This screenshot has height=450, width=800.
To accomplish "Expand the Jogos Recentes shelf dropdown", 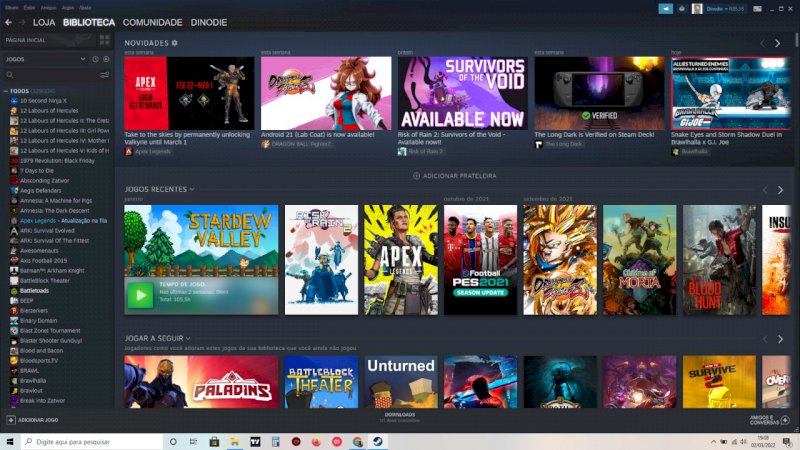I will 192,189.
